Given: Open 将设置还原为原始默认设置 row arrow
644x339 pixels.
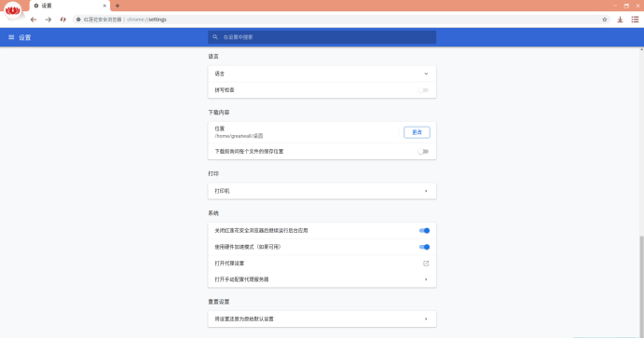Looking at the screenshot, I should 426,319.
